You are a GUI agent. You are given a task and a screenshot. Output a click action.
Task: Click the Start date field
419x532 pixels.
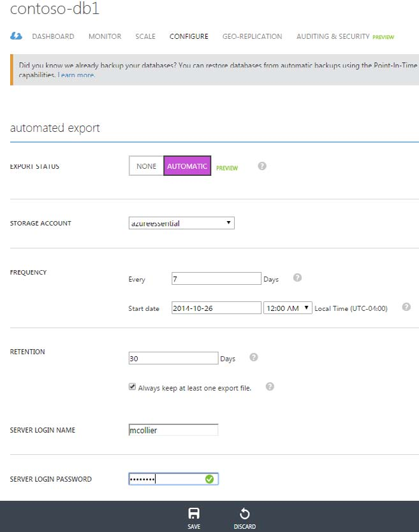point(216,308)
